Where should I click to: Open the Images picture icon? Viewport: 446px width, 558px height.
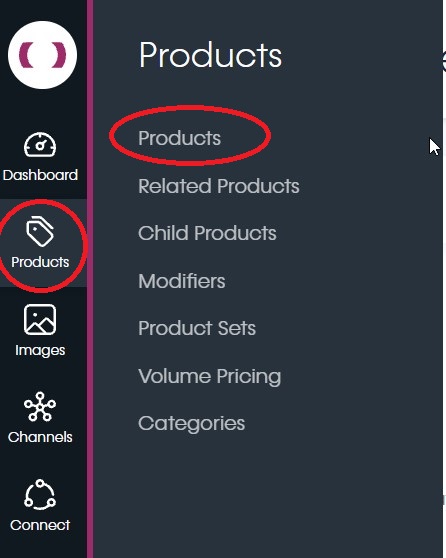coord(40,320)
